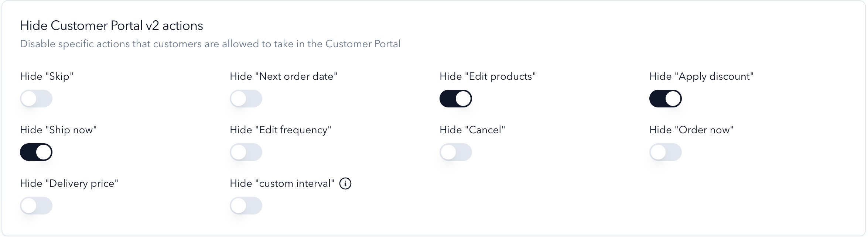The width and height of the screenshot is (868, 237).
Task: Turn on Hide "custom interval" switch
Action: 246,206
